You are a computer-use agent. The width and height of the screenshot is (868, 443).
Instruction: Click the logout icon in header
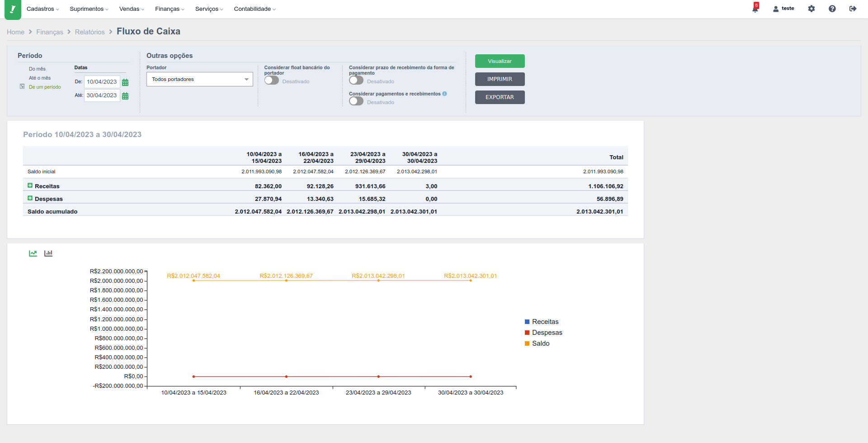tap(853, 9)
